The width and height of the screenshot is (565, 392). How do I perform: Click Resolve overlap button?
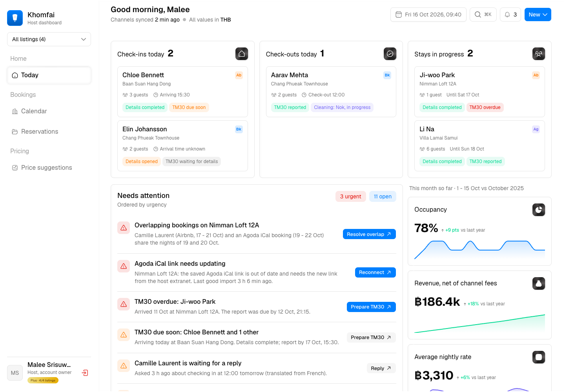click(x=369, y=234)
